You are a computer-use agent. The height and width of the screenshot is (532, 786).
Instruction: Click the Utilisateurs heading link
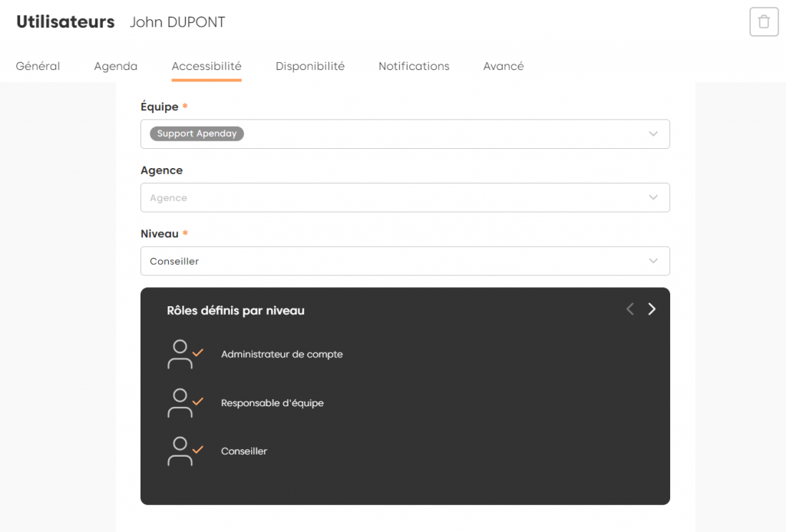(65, 22)
